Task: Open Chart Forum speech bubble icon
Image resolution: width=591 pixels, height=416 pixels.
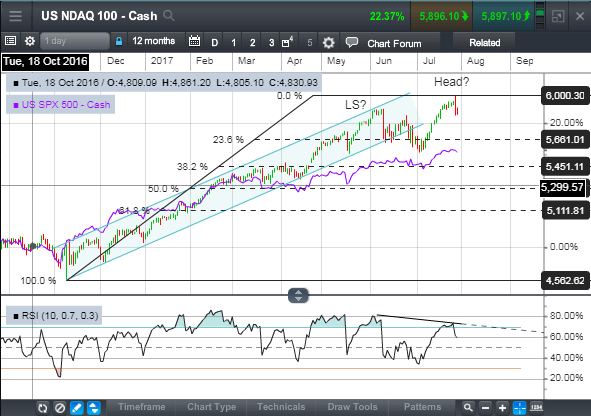Action: [x=352, y=42]
